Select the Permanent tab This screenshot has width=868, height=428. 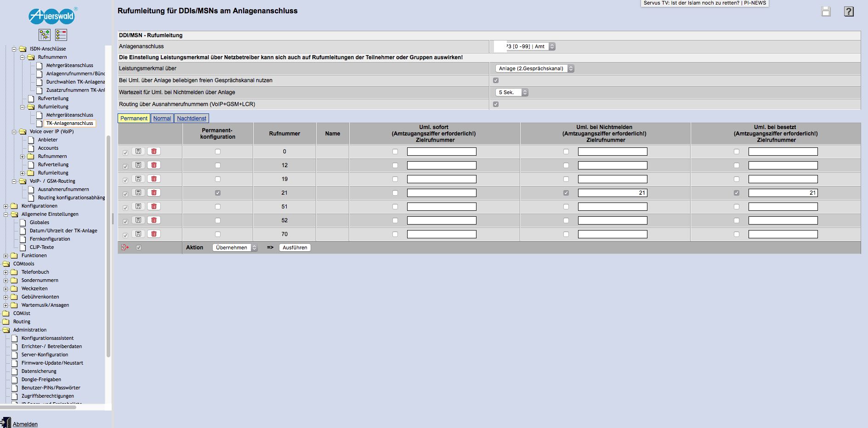134,118
